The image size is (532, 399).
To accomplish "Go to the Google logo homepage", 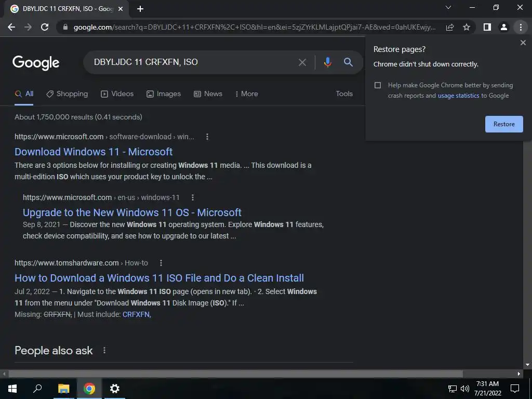I will (x=36, y=63).
